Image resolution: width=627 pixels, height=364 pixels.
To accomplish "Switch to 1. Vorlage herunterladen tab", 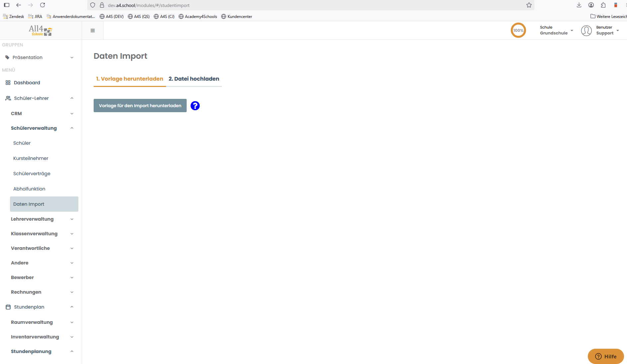I will [130, 79].
